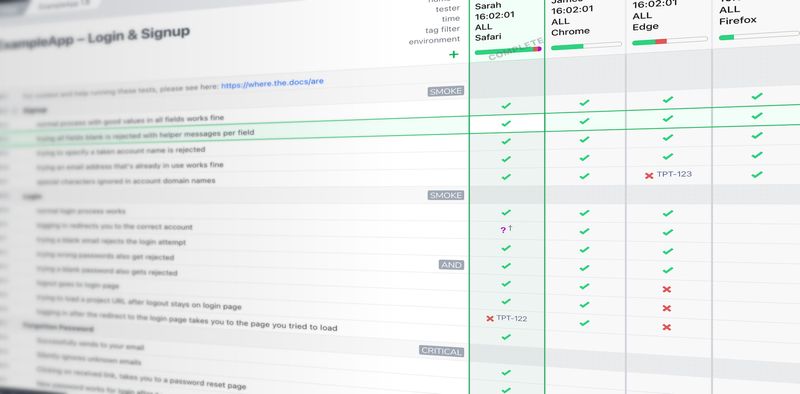Click Safari check for Successfully sends to your email
Image resolution: width=800 pixels, height=394 pixels.
506,373
